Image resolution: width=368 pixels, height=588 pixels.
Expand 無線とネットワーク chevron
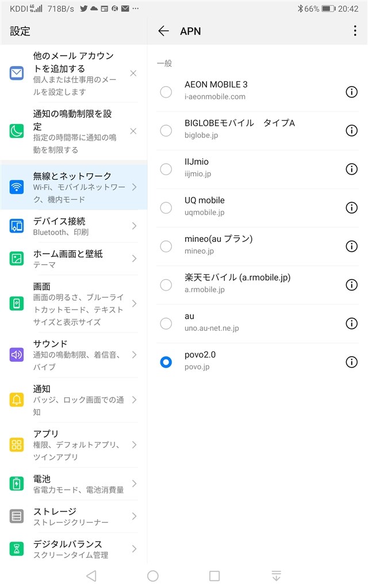pos(134,187)
